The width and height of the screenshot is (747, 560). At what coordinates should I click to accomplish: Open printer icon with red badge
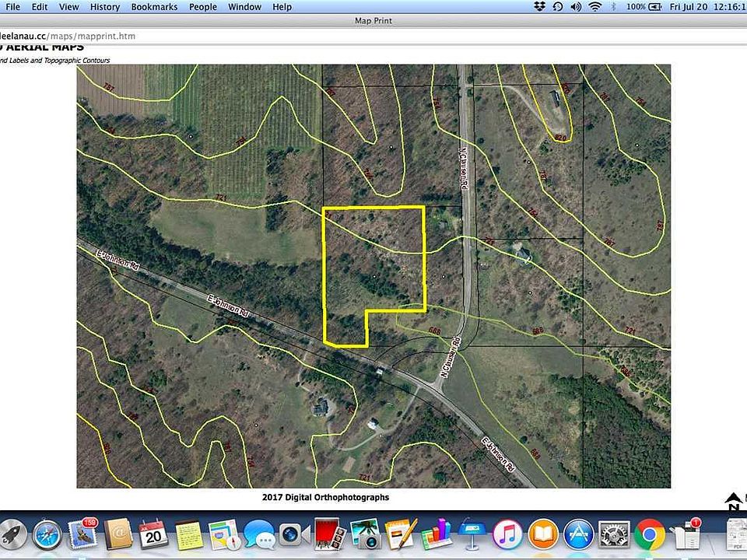pos(685,534)
